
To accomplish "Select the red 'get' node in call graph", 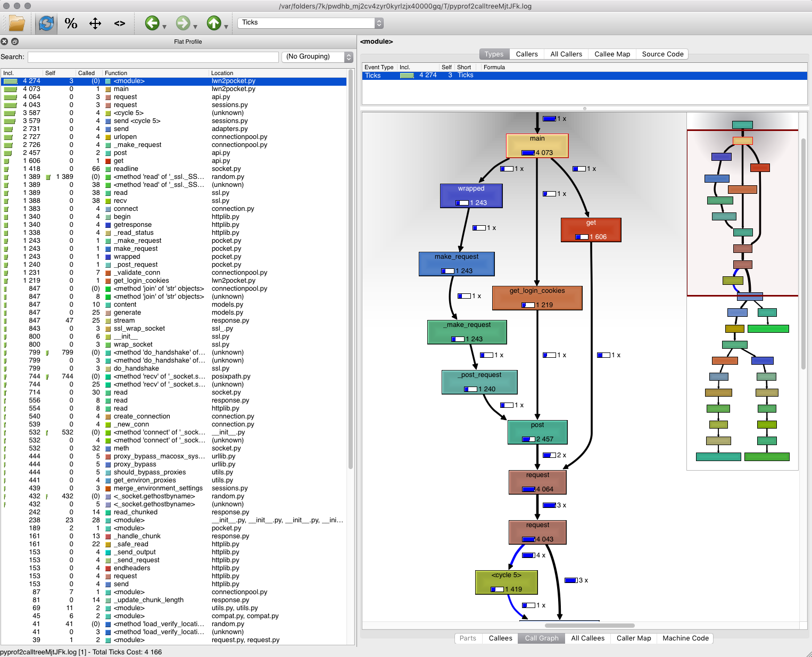I will coord(591,229).
